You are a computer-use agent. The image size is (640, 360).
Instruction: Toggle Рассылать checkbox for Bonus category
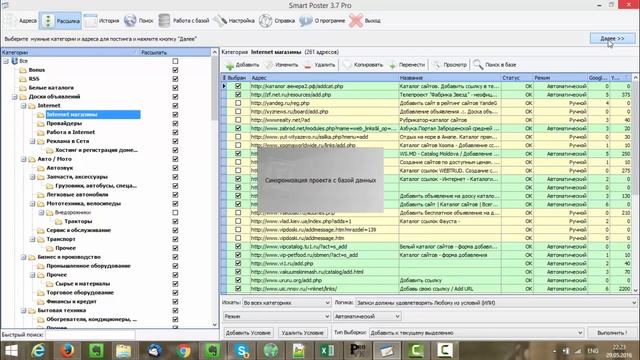175,70
